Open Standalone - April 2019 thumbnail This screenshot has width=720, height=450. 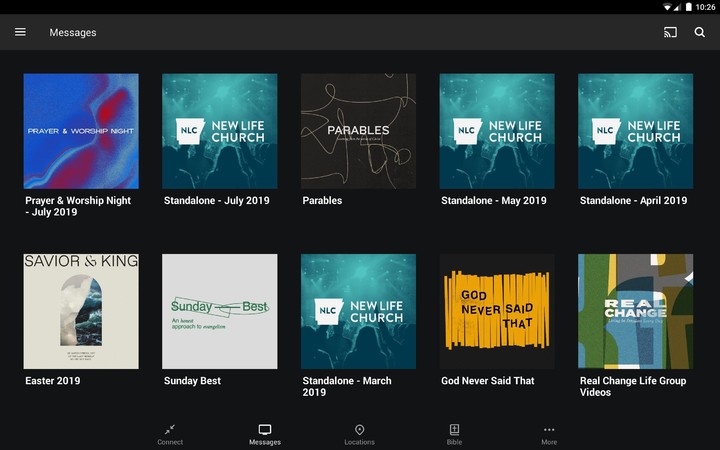[636, 131]
